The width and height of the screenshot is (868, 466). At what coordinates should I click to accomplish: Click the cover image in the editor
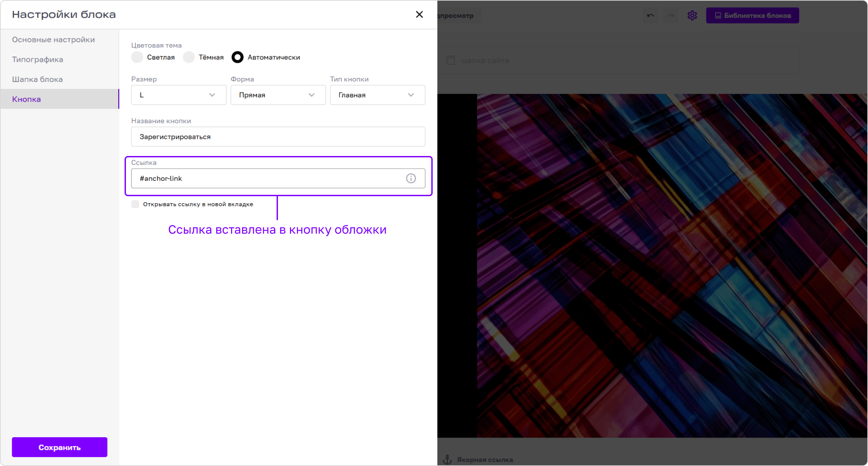click(672, 265)
